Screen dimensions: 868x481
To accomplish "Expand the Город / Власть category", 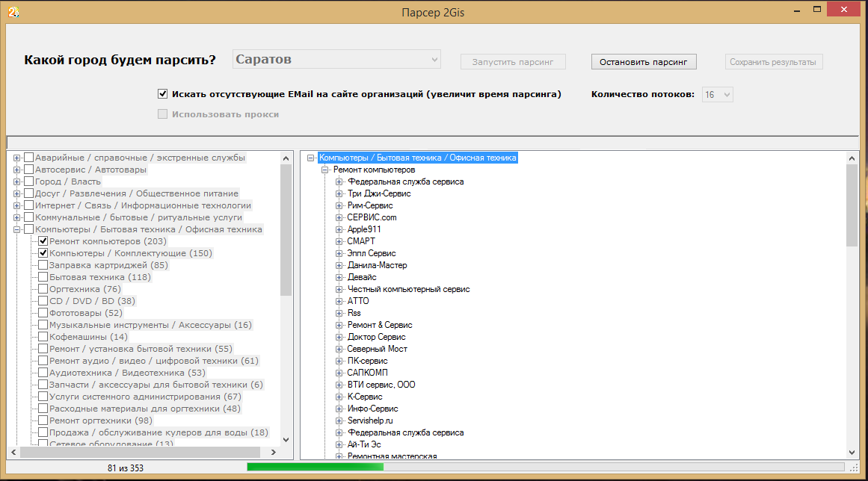I will coord(16,182).
